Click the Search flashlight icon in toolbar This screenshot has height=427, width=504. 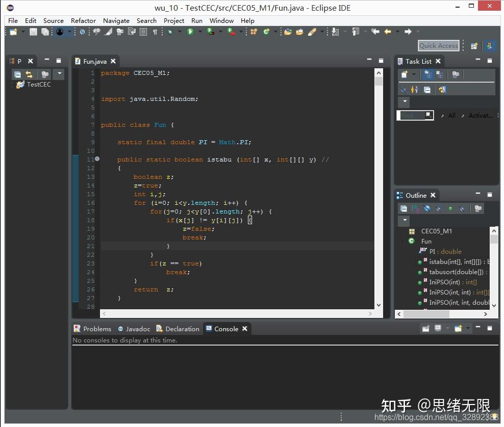point(312,32)
